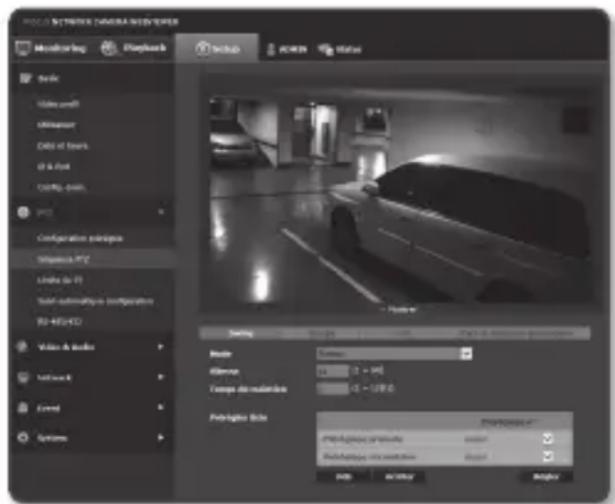615x504 pixels.
Task: Click the Event section icon
Action: tap(23, 408)
